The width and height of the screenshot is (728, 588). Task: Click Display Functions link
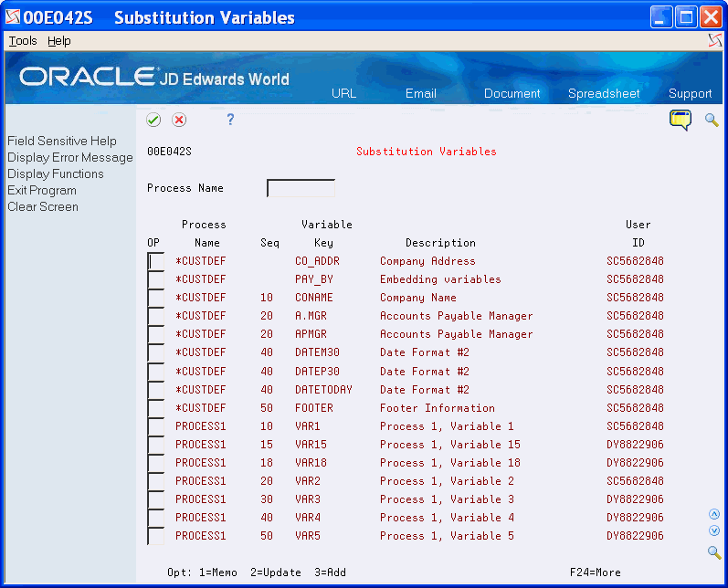pos(55,173)
